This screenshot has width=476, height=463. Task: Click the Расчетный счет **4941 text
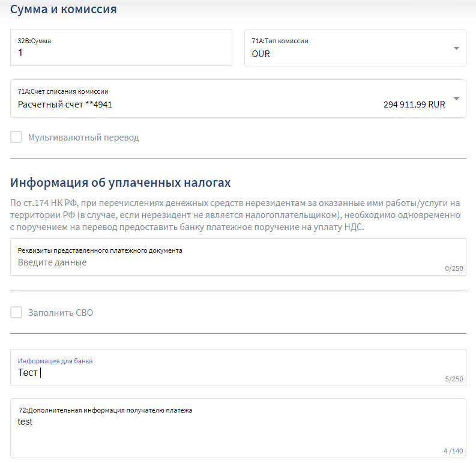pyautogui.click(x=65, y=104)
